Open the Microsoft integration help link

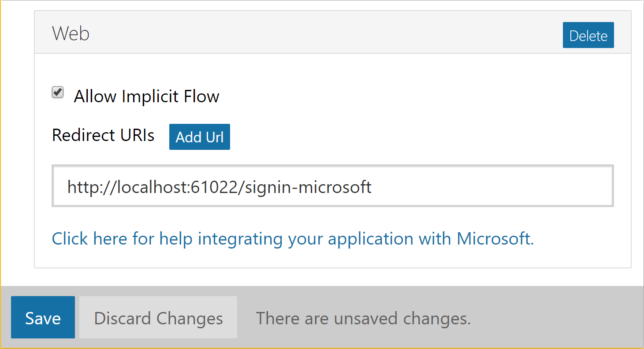pyautogui.click(x=293, y=238)
